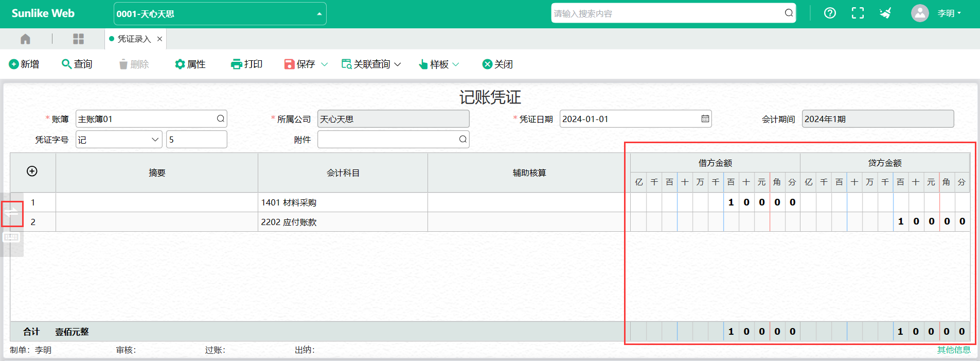The image size is (980, 361).
Task: Click the 摘要 column header
Action: point(157,173)
